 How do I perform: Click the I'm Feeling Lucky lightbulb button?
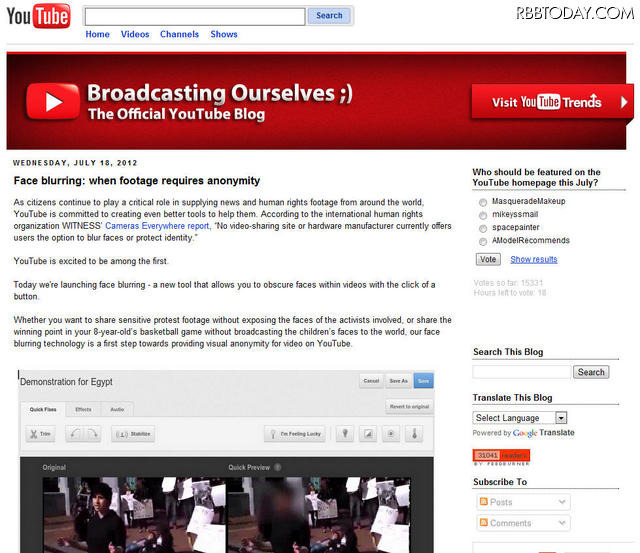tap(296, 434)
